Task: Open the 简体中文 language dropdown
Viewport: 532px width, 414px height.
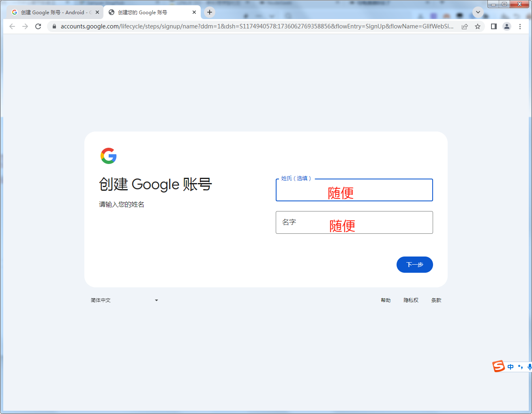Action: click(124, 300)
